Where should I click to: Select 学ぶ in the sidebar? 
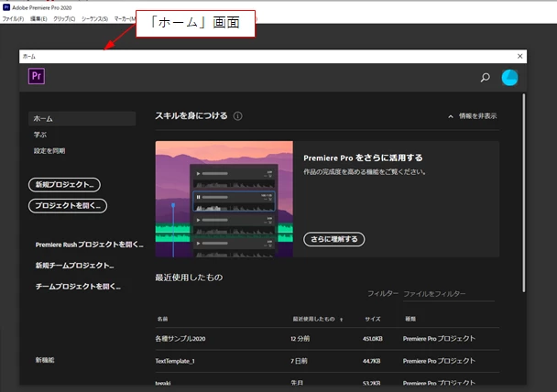click(40, 135)
